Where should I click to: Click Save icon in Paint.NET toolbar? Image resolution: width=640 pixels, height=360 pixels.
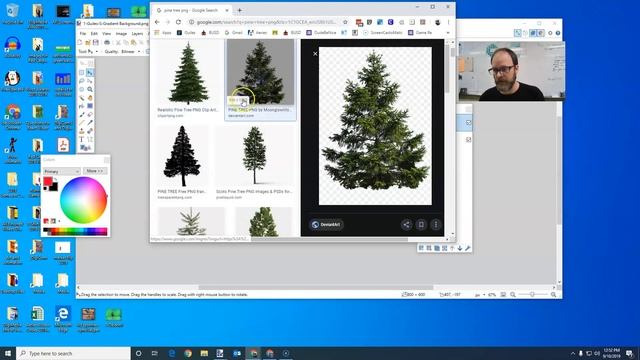point(96,42)
